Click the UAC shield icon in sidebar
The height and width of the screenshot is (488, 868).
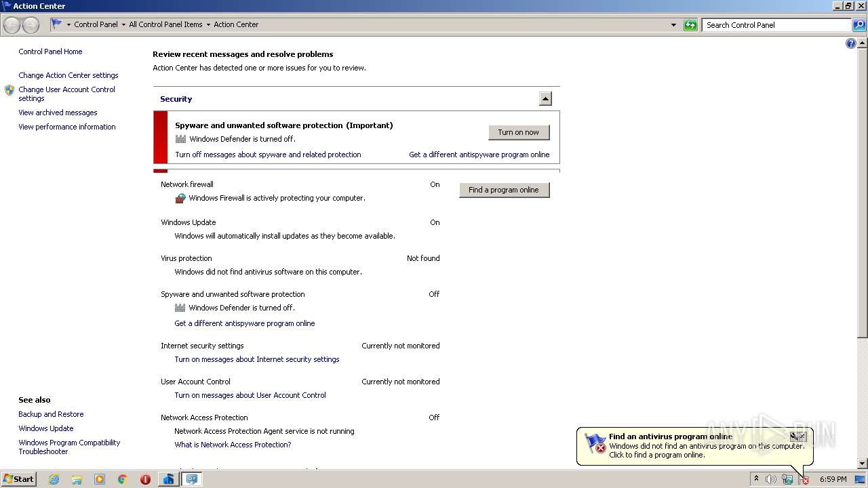[9, 90]
